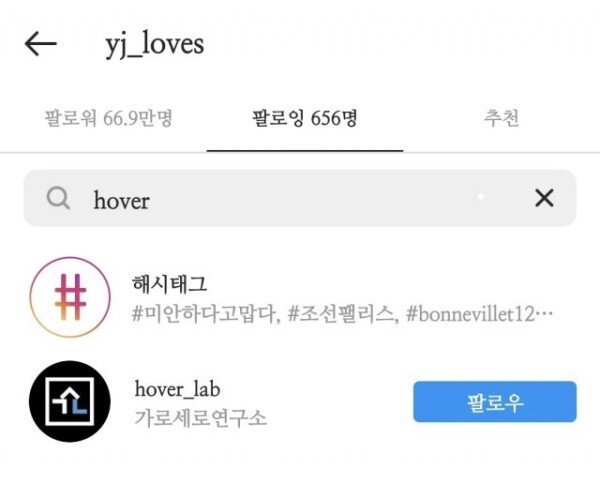Open the 해시태그 list entry
Image resolution: width=600 pixels, height=484 pixels.
300,298
